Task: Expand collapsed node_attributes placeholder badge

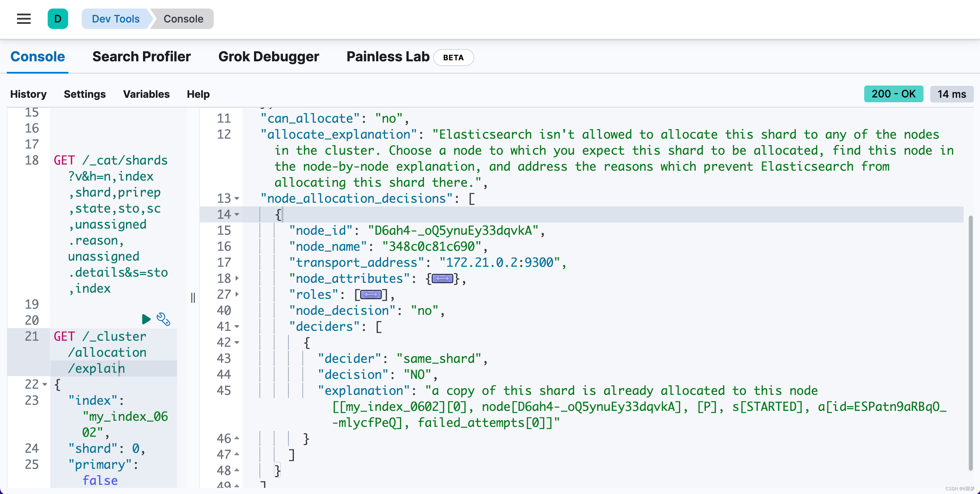Action: click(x=442, y=279)
